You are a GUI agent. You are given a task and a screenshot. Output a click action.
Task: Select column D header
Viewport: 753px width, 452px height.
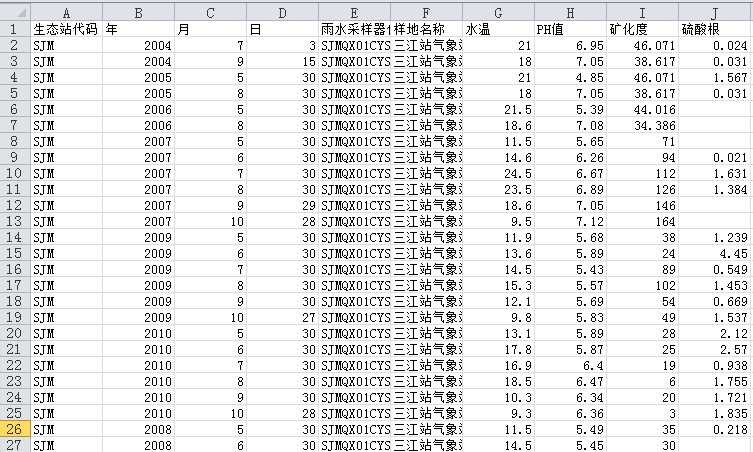[282, 13]
